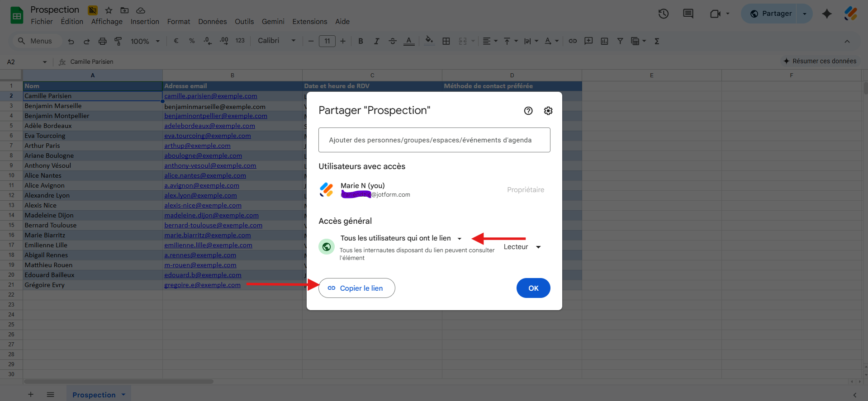Add a new sheet with plus

tap(31, 395)
